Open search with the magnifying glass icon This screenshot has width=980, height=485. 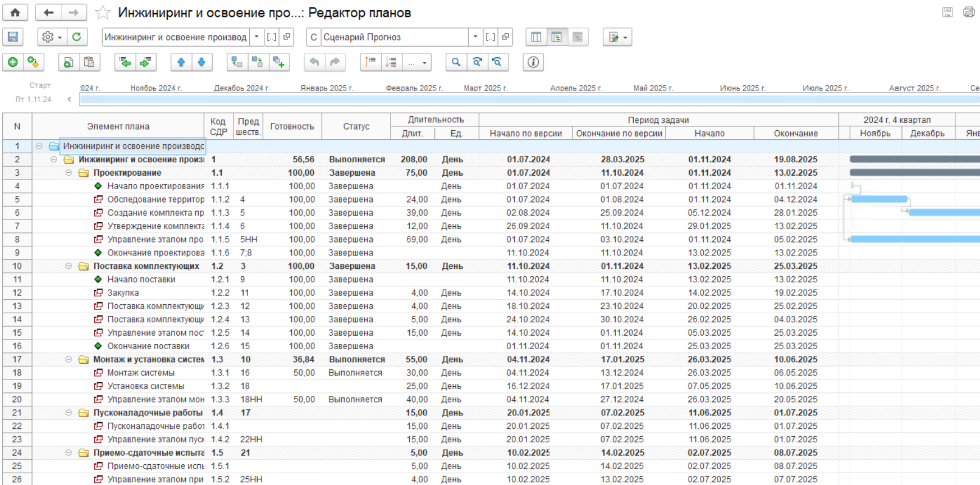tap(456, 62)
